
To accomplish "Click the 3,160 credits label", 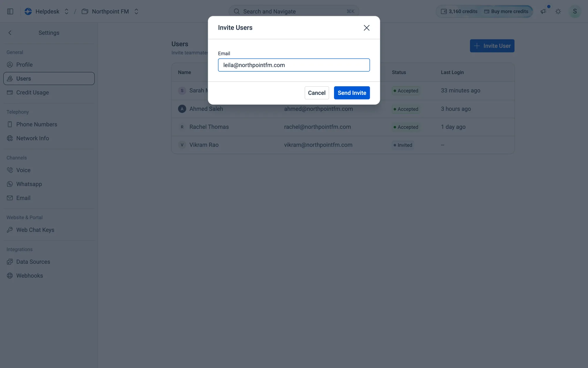I will tap(463, 11).
